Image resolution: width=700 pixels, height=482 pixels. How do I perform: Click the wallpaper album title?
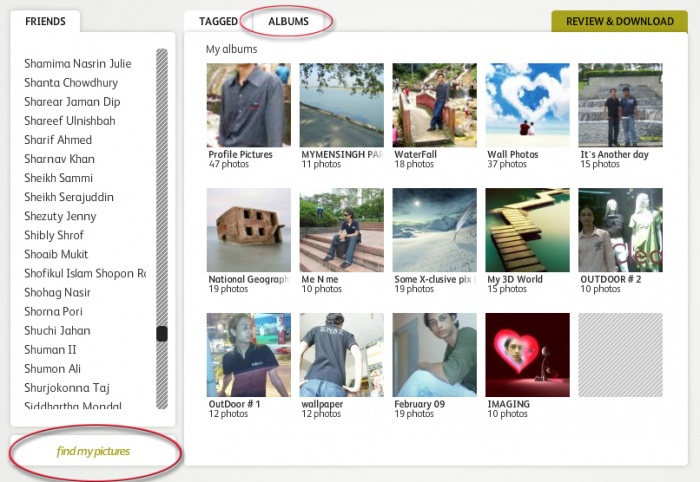point(322,404)
